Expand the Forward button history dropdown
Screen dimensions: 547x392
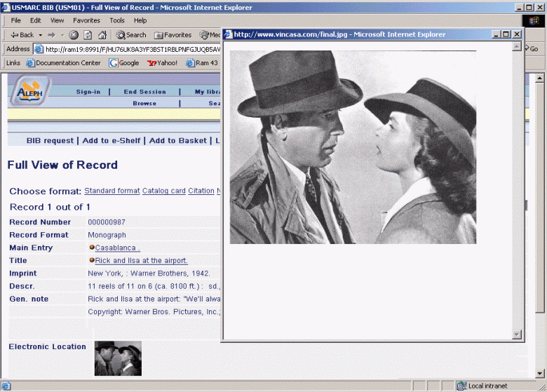click(61, 35)
